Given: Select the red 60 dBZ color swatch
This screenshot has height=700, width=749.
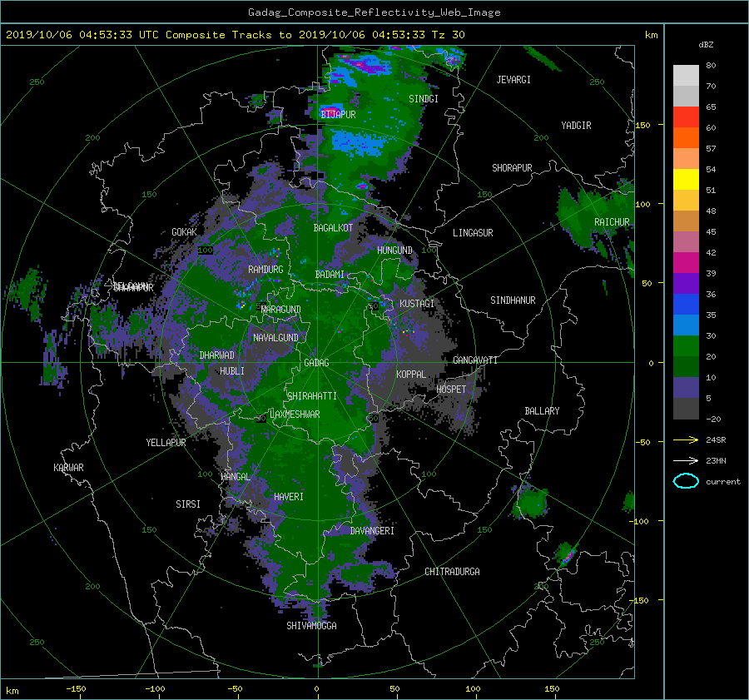Looking at the screenshot, I should click(x=686, y=117).
